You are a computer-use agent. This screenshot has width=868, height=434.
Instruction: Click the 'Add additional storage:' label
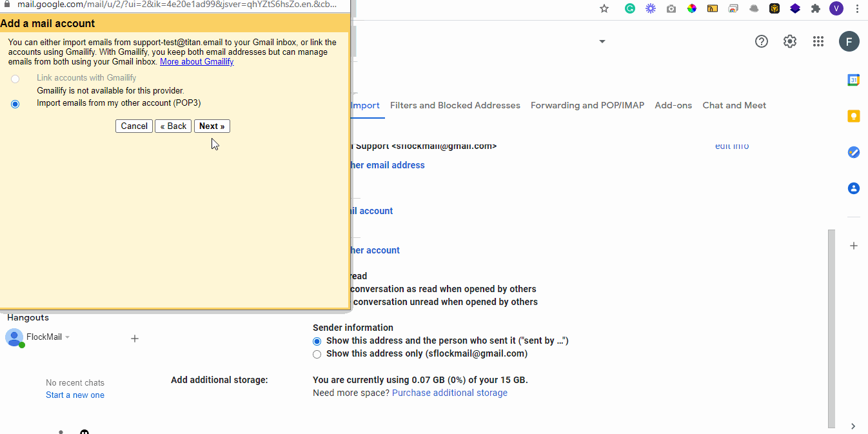tap(219, 380)
